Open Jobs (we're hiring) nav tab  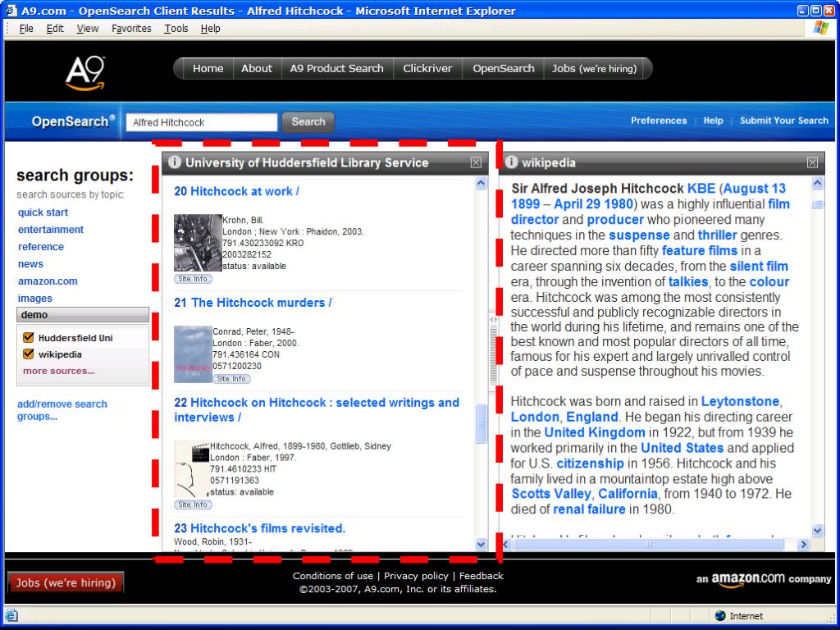pyautogui.click(x=595, y=69)
